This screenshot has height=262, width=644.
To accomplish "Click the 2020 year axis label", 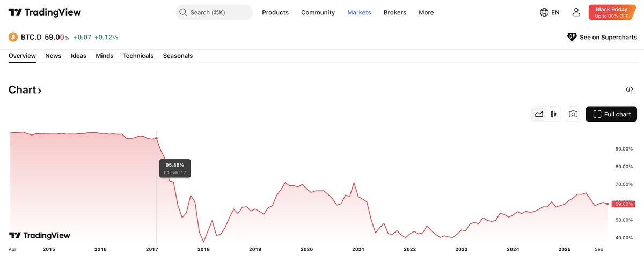I will (x=306, y=249).
